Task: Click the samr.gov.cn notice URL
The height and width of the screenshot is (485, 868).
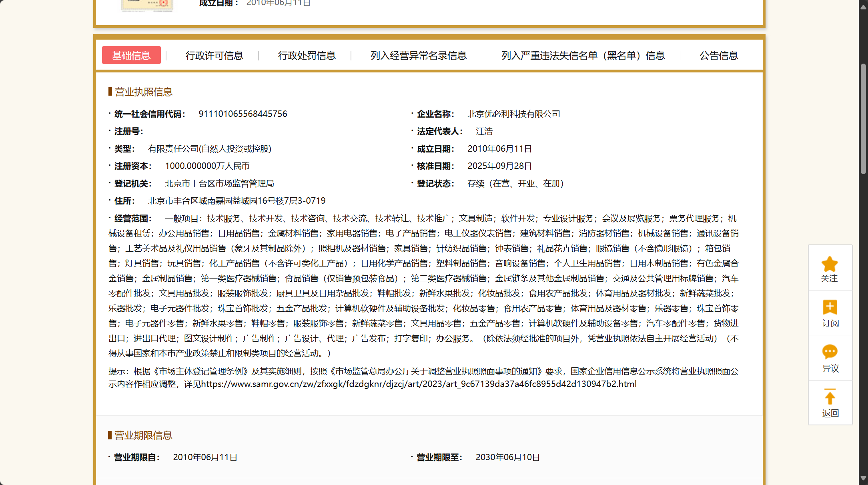Action: tap(419, 384)
